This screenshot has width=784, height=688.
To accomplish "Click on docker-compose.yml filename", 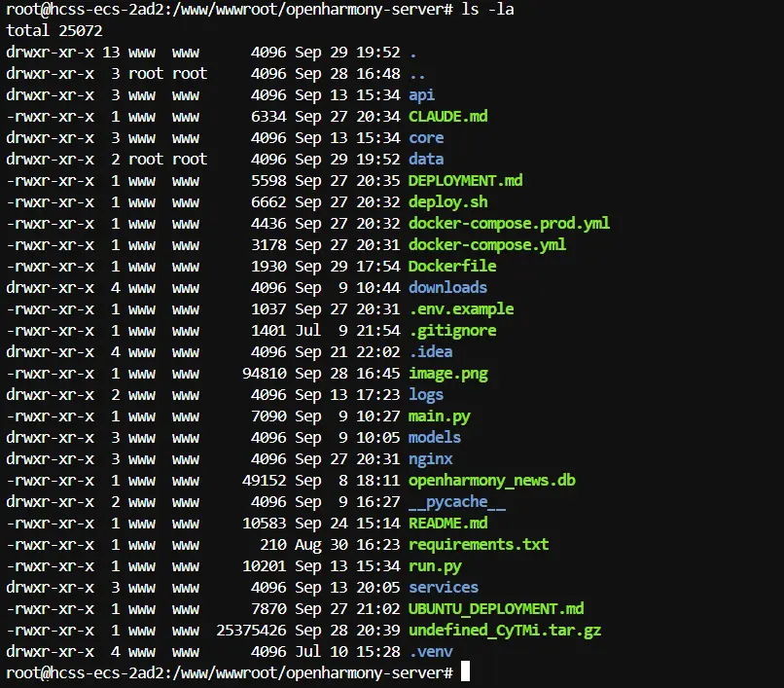I will [486, 244].
